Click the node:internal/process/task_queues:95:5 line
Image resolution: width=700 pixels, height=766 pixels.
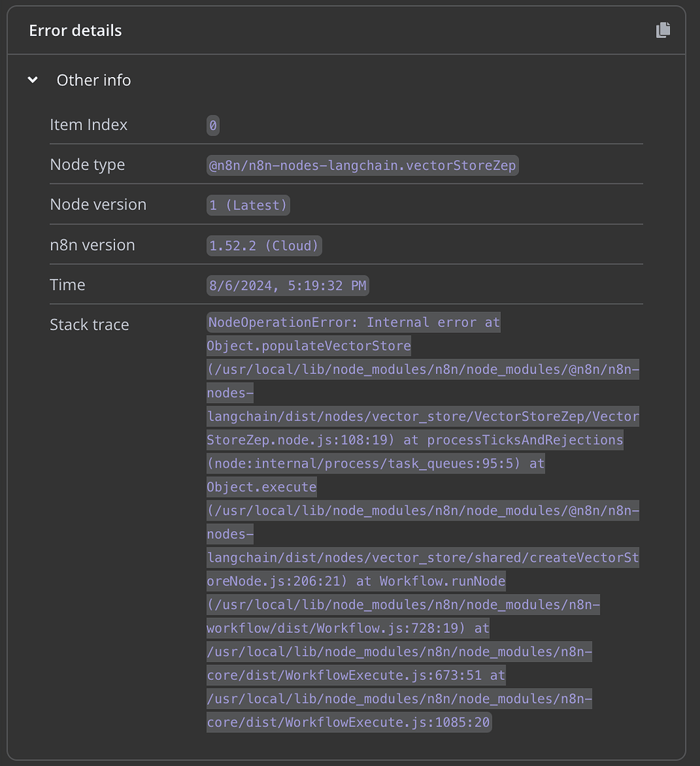pos(375,464)
